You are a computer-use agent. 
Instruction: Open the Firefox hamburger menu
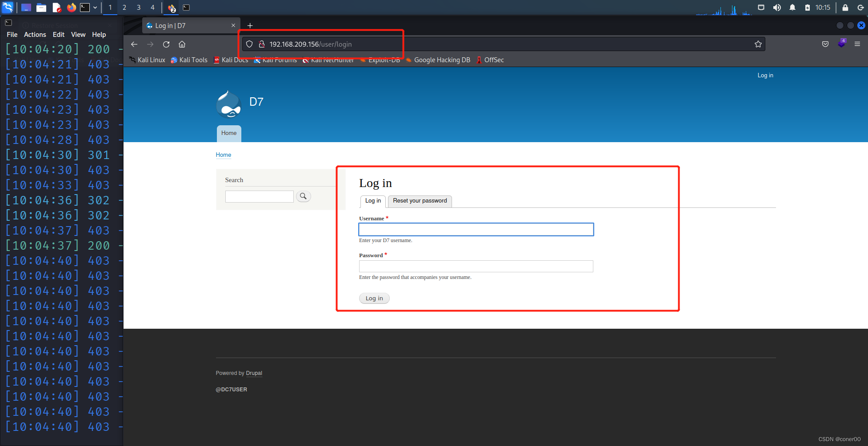pyautogui.click(x=857, y=44)
